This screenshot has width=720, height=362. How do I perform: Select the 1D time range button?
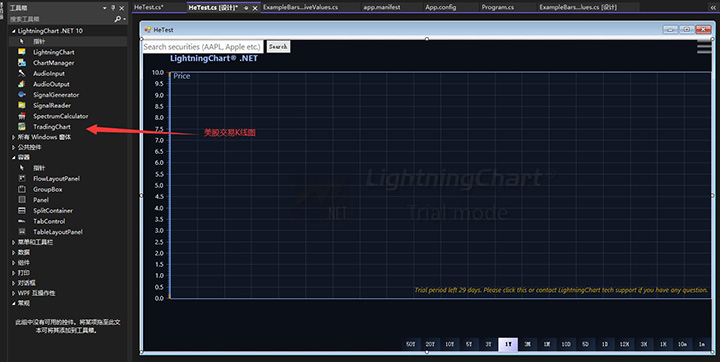pos(605,344)
